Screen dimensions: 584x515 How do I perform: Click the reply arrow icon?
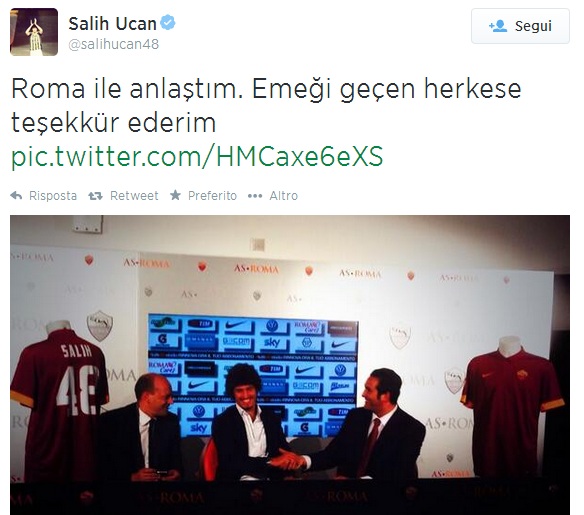click(x=16, y=195)
